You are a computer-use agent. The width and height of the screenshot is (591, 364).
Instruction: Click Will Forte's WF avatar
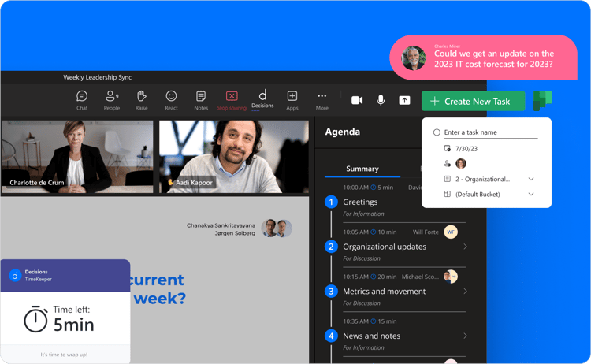451,232
